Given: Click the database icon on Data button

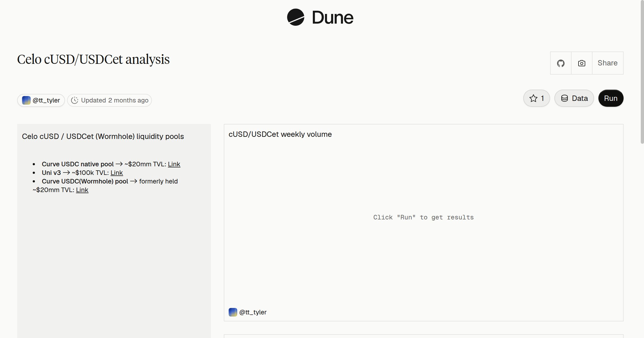Looking at the screenshot, I should [x=565, y=98].
